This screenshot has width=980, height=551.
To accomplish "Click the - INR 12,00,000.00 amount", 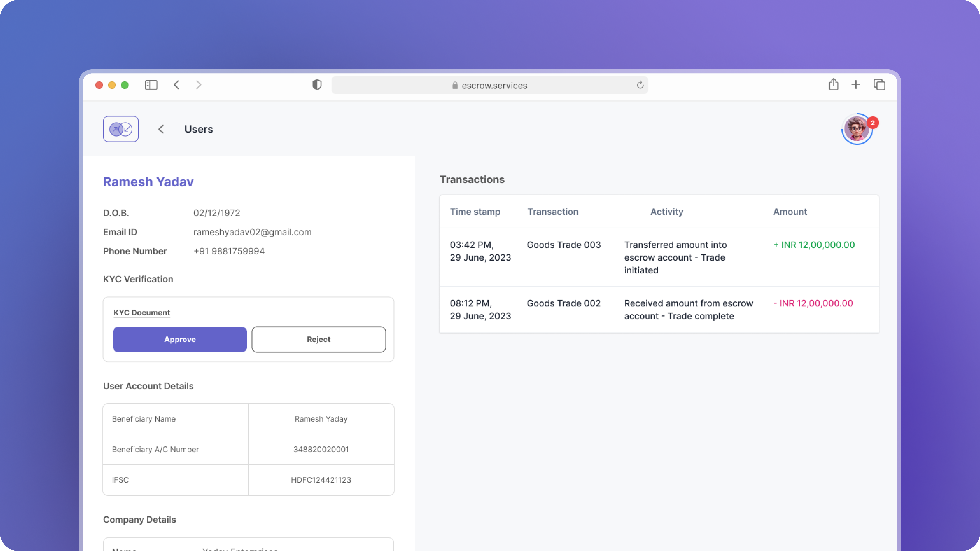I will click(x=813, y=303).
